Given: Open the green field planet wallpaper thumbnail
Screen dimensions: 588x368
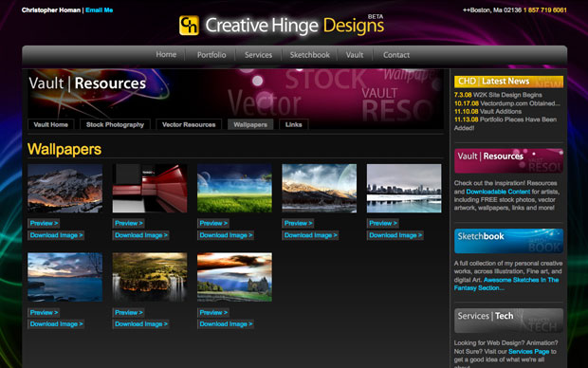Looking at the screenshot, I should [x=234, y=189].
